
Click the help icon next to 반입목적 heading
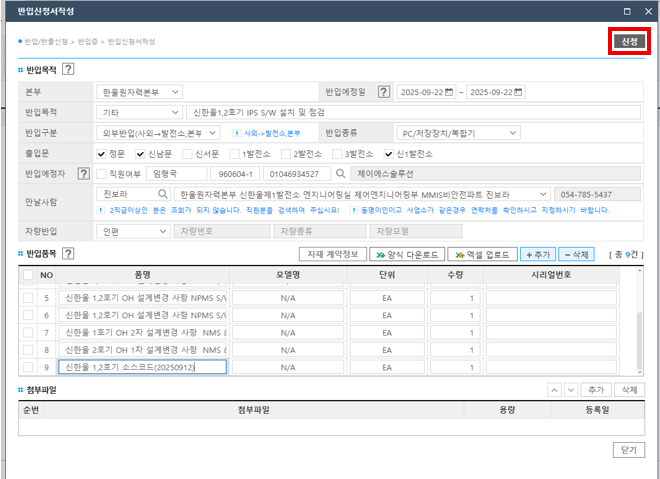(68, 69)
